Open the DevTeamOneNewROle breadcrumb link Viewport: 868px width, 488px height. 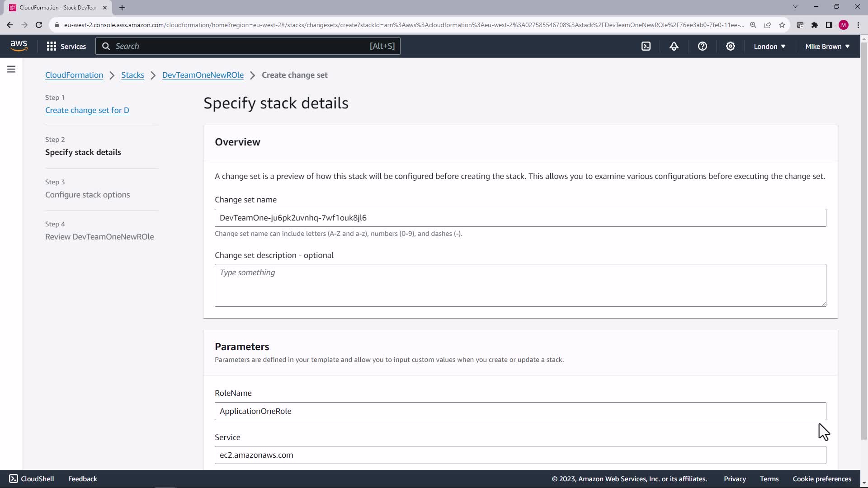click(x=203, y=75)
